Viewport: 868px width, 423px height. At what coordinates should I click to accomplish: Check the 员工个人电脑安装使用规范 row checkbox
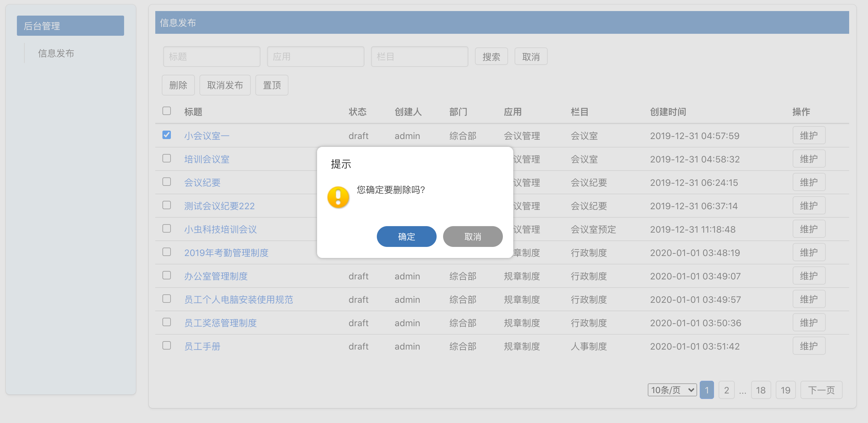point(166,299)
